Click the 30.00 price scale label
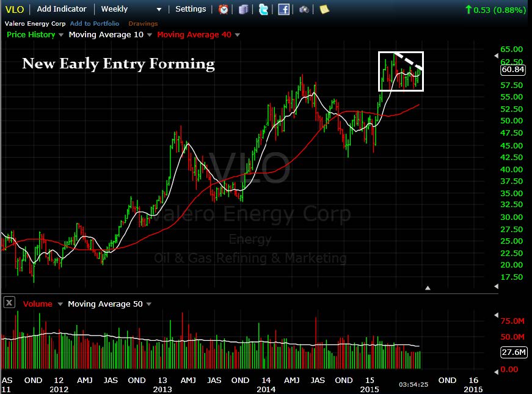This screenshot has width=532, height=394. coord(512,217)
